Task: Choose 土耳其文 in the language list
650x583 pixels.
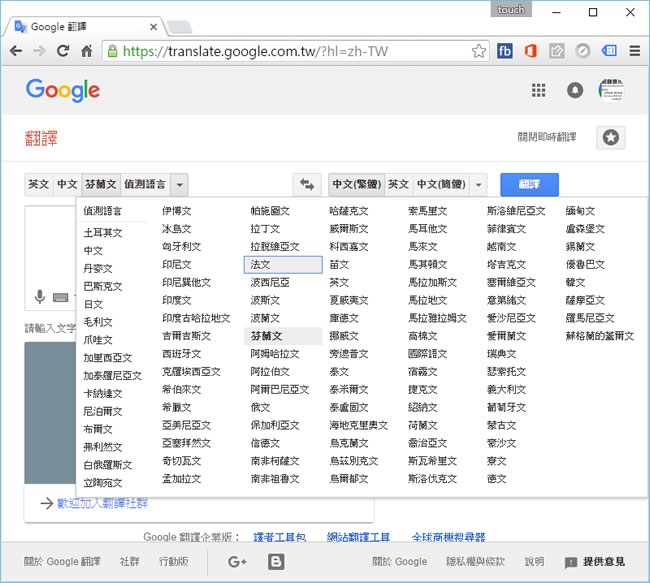Action: [x=103, y=233]
